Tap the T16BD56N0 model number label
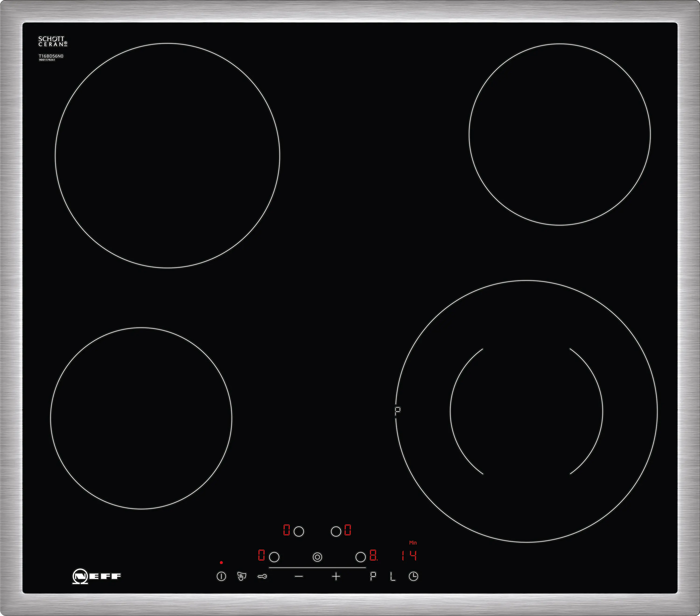The width and height of the screenshot is (700, 616). tap(51, 56)
